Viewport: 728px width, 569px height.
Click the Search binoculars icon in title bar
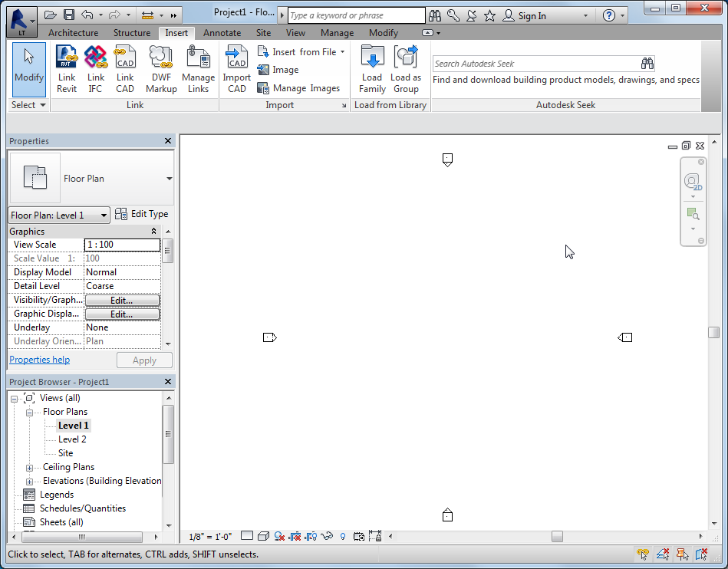(x=434, y=15)
